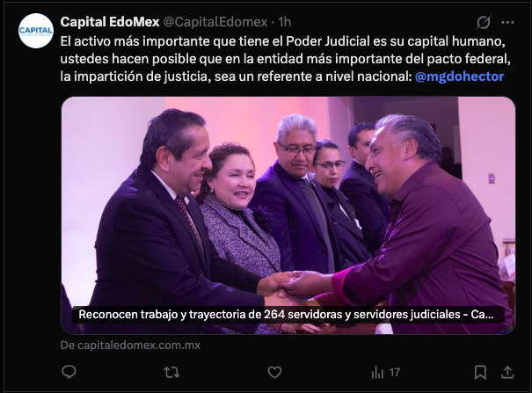The image size is (532, 393).
Task: Click the post text about Poder Judicial
Action: coord(285,59)
